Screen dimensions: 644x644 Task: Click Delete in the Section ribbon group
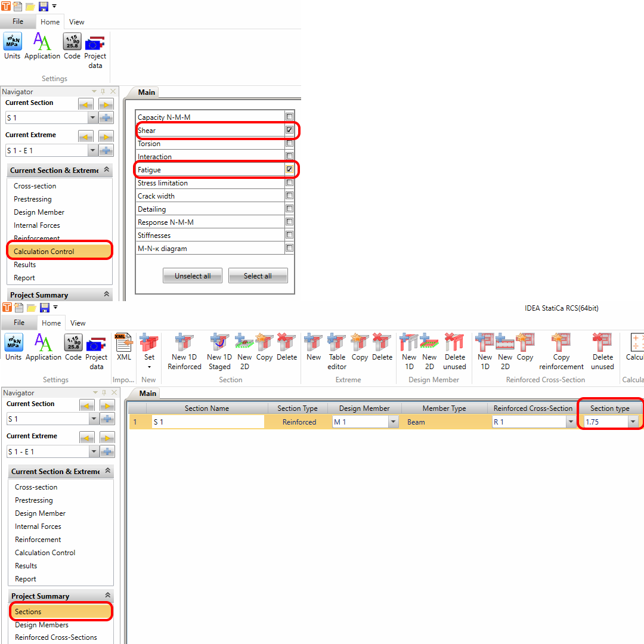[287, 347]
